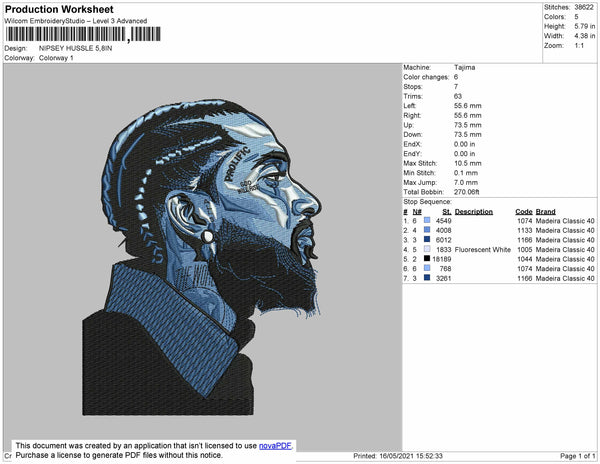Click the 'Code' column header

[523, 212]
